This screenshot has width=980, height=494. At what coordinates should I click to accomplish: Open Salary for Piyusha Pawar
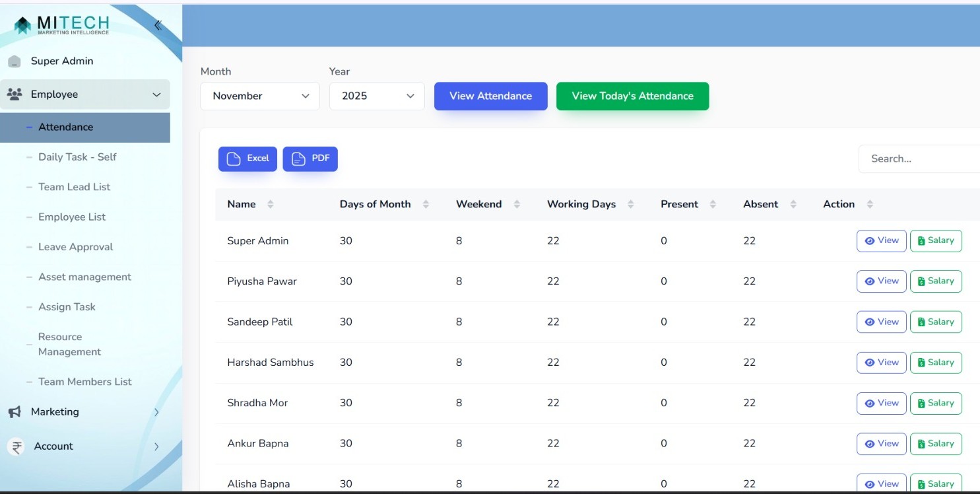pos(936,281)
